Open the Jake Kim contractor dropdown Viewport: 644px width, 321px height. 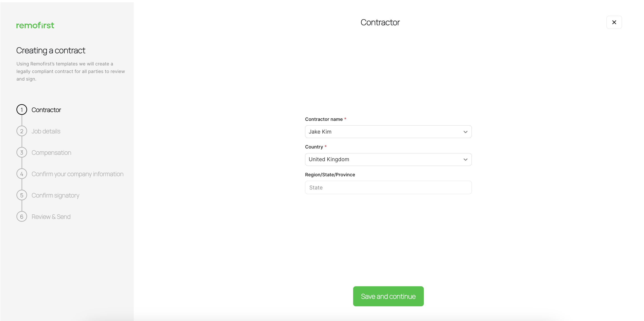pyautogui.click(x=388, y=132)
